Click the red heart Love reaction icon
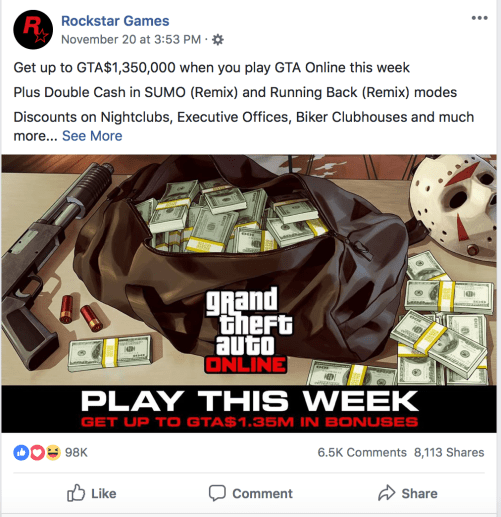This screenshot has height=517, width=501. point(37,453)
